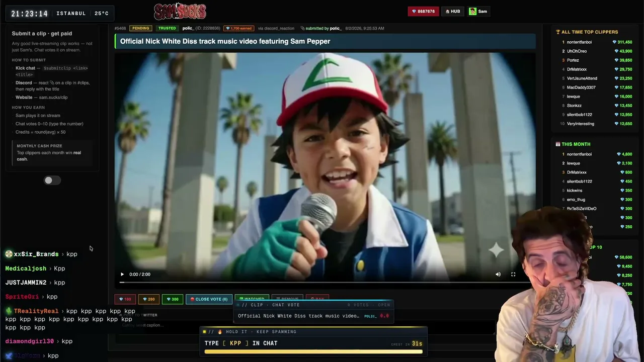This screenshot has height=362, width=644.
Task: Click the trophy icon of All Time Top Clippers
Action: point(557,32)
